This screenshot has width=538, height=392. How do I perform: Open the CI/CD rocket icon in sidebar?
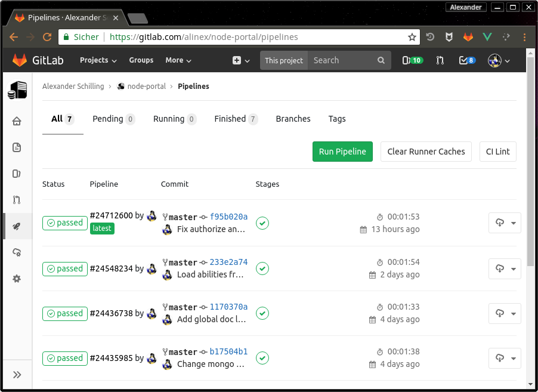tap(16, 226)
